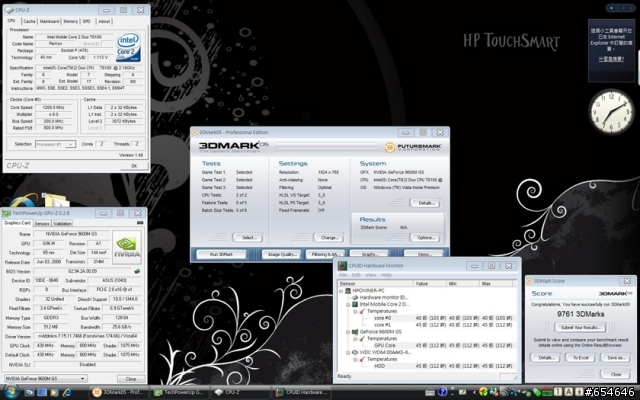Click the Futuremark Corporation logo

click(x=413, y=147)
